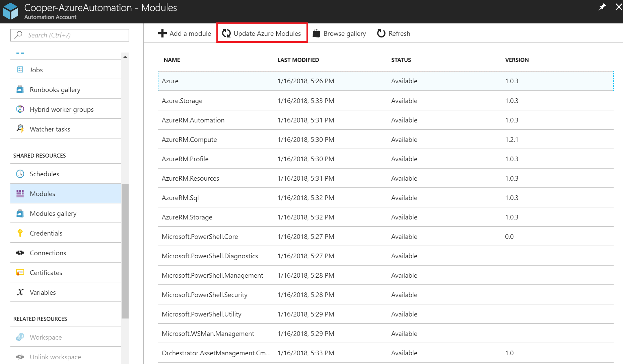This screenshot has width=623, height=364.
Task: Open Connections
Action: point(66,253)
